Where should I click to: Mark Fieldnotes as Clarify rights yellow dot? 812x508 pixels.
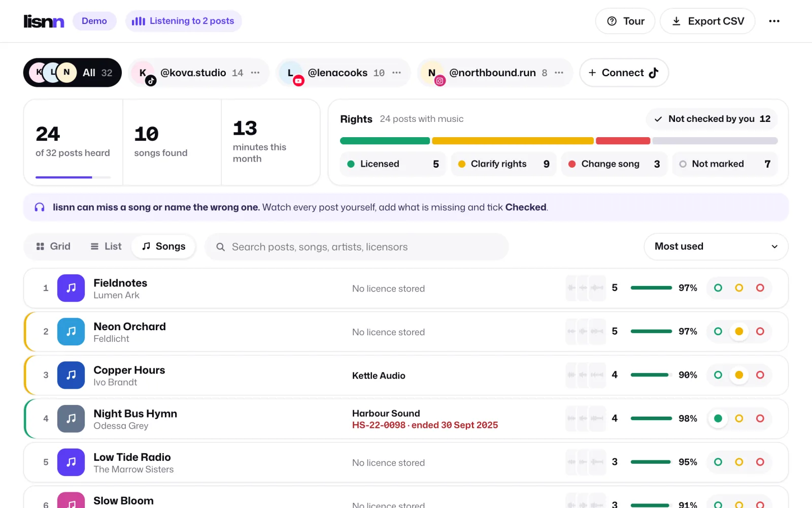point(739,288)
